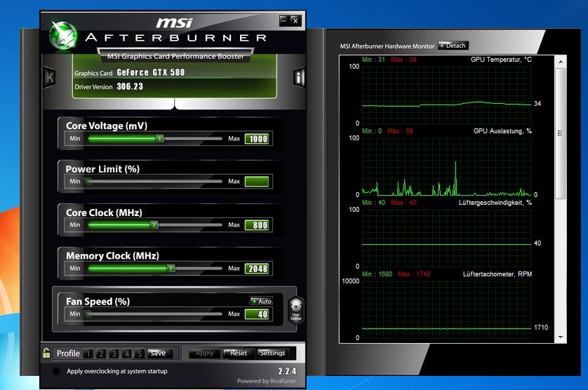Toggle Auto fan speed control
588x390 pixels.
pyautogui.click(x=262, y=301)
